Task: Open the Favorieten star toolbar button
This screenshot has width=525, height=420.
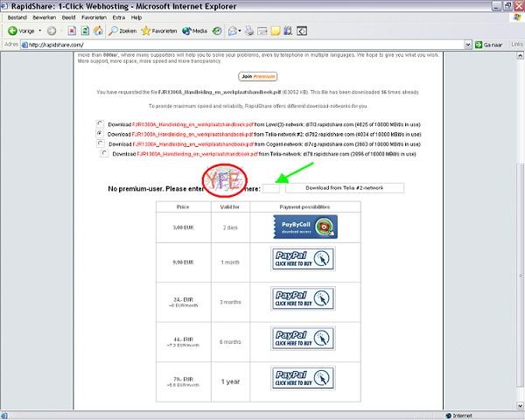Action: pos(159,31)
